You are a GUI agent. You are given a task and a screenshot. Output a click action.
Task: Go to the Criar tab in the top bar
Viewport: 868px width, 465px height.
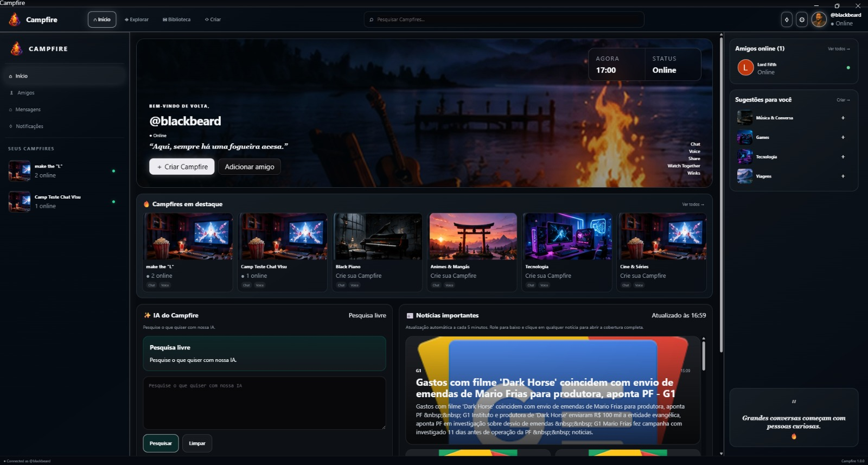[x=213, y=20]
